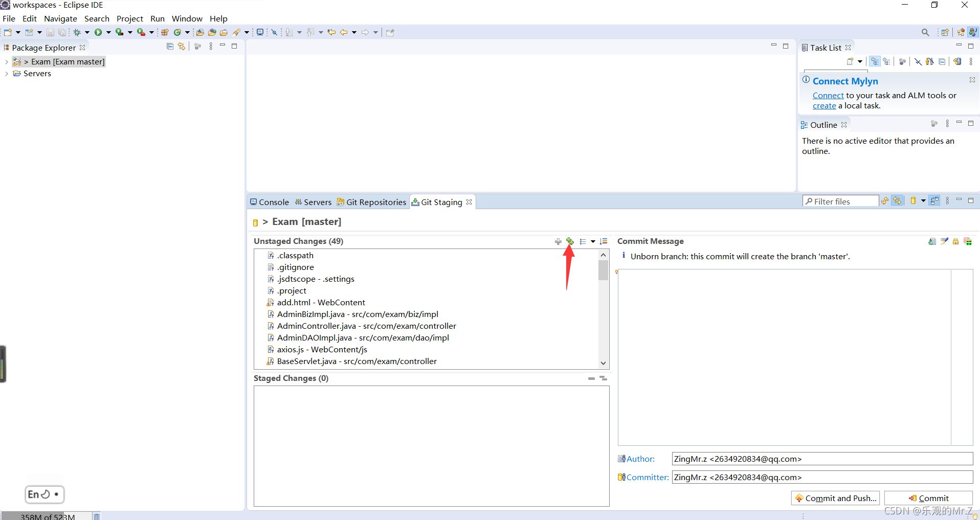Click the Git Staging refresh icon
This screenshot has width=980, height=520.
coord(885,201)
